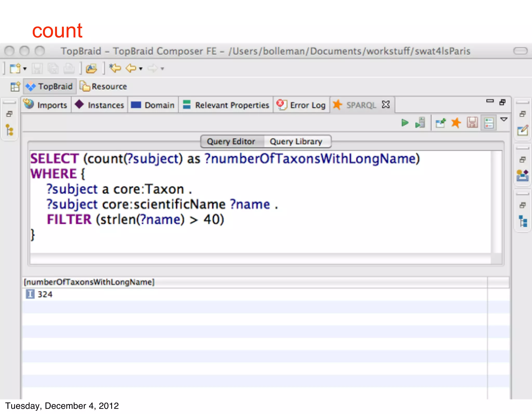Open the SPARQL view menu triangle
Viewport: 532px width, 414px height.
pos(504,120)
